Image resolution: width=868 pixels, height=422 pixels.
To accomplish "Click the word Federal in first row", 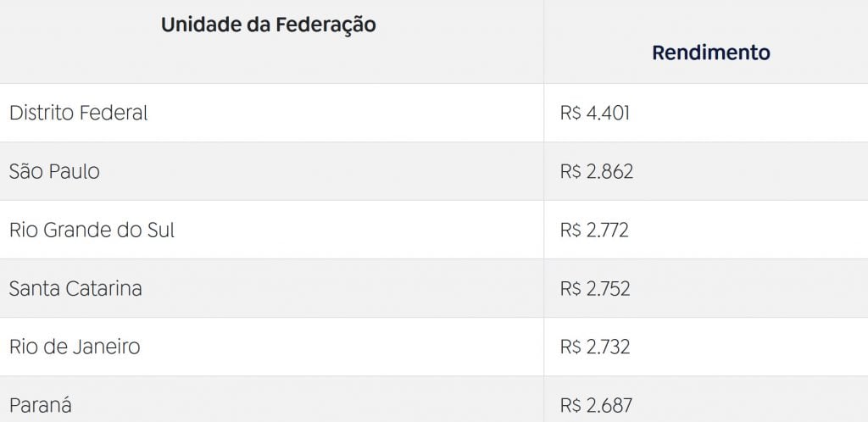I will tap(114, 113).
